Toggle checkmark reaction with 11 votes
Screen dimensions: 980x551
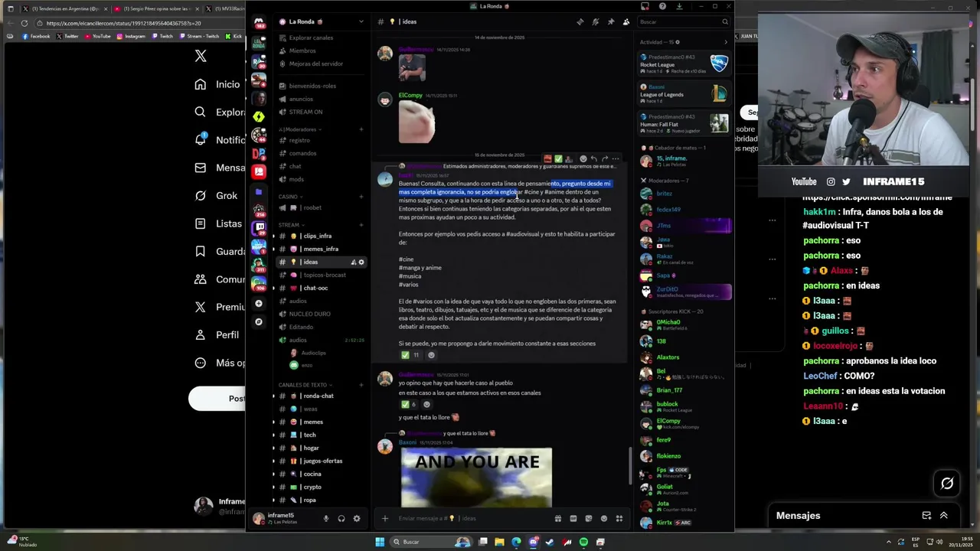pyautogui.click(x=410, y=355)
